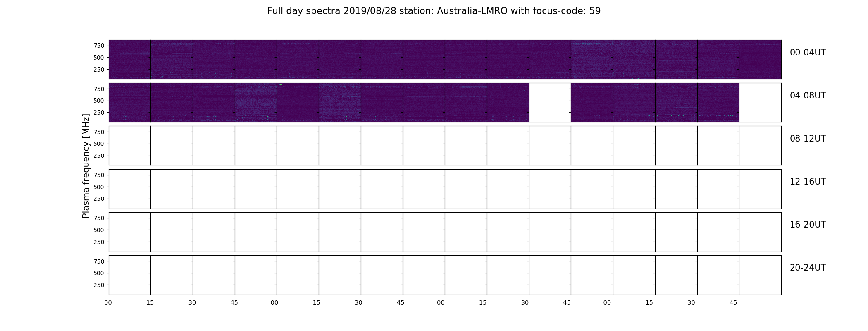The height and width of the screenshot is (331, 868).
Task: Click the 500 tick of the 00-04UT row
Action: click(x=99, y=58)
